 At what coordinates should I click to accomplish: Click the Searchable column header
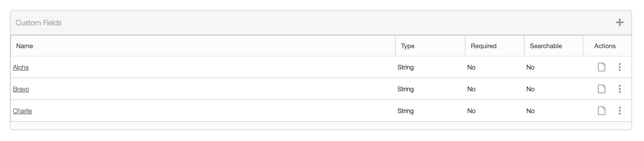[546, 46]
